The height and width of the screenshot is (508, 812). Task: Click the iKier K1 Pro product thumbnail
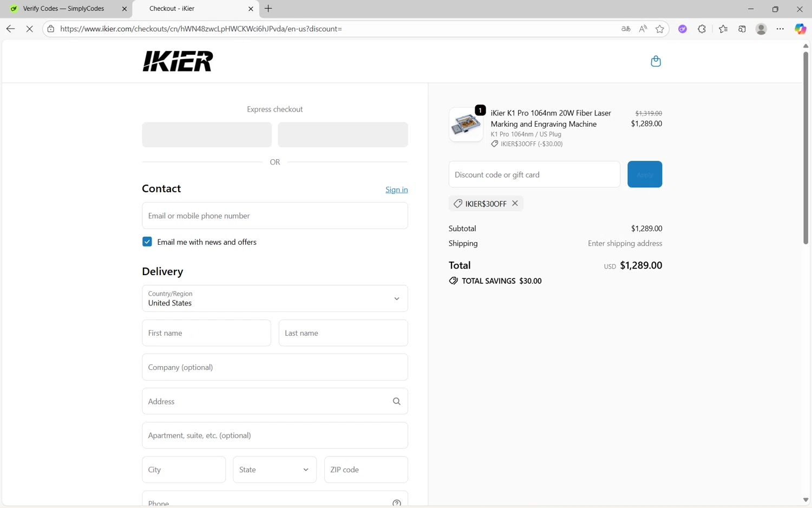(x=466, y=125)
